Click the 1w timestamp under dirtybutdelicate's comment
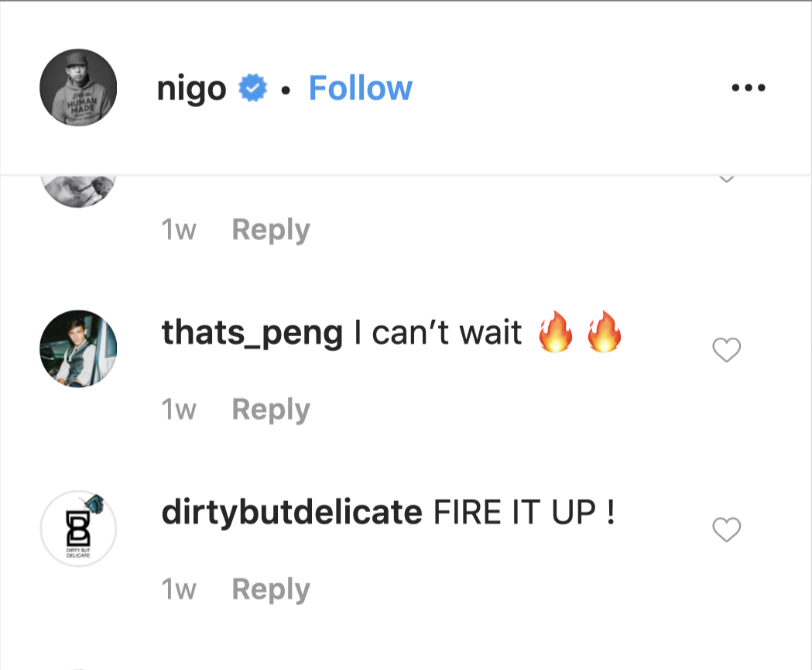812x670 pixels. point(179,589)
